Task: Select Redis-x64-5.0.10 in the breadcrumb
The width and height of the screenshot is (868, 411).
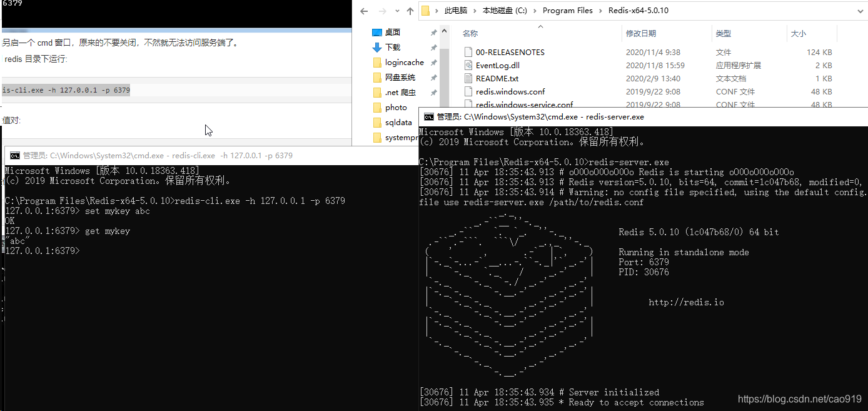Action: coord(638,11)
